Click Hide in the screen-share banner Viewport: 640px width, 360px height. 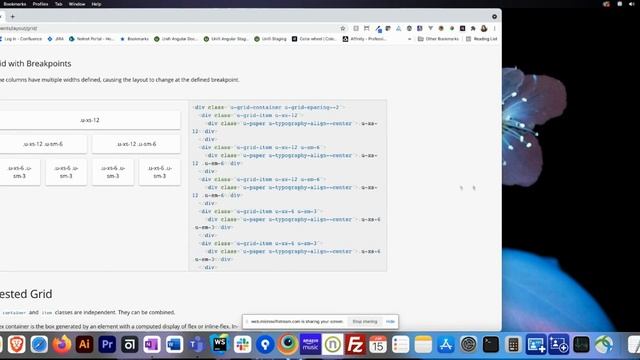(x=390, y=322)
